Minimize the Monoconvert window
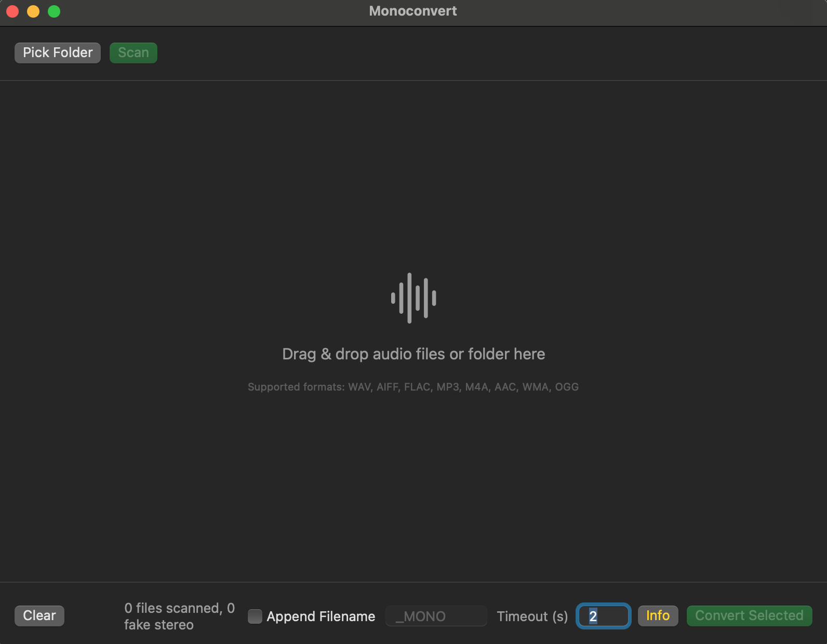This screenshot has width=827, height=644. pos(33,11)
